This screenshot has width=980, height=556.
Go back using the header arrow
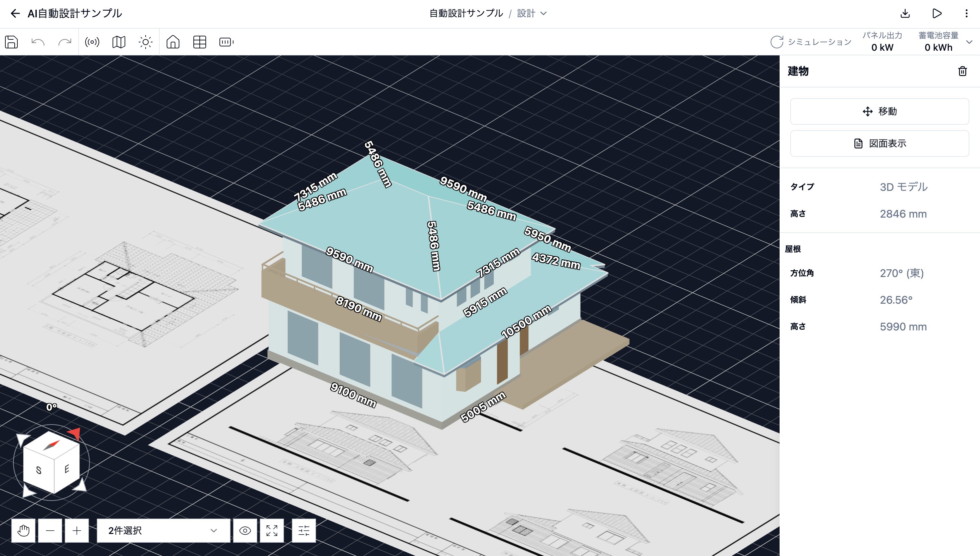pyautogui.click(x=15, y=14)
